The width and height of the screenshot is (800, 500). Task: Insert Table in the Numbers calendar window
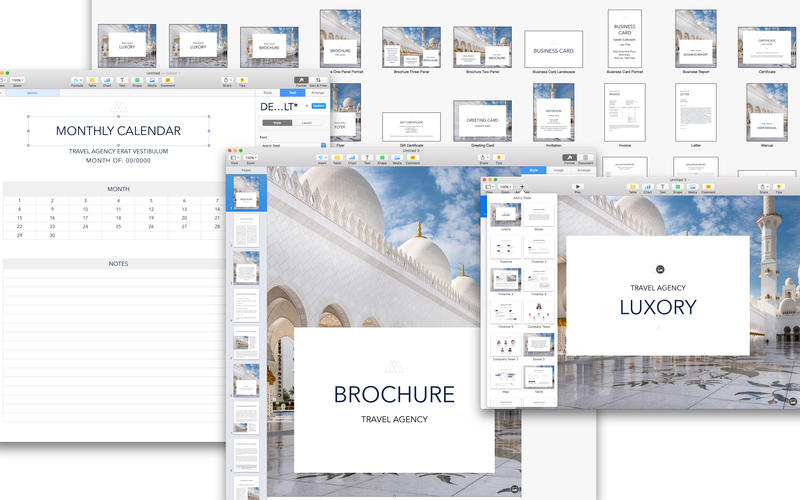92,81
